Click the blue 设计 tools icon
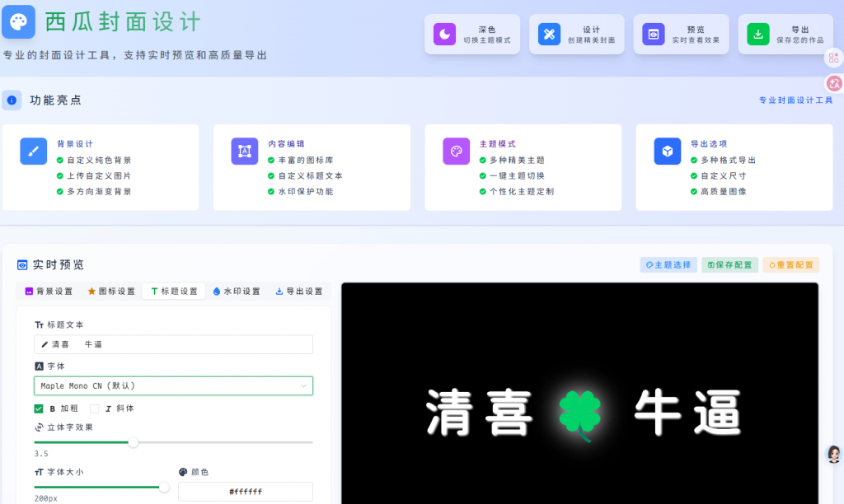The width and height of the screenshot is (844, 504). [x=549, y=34]
